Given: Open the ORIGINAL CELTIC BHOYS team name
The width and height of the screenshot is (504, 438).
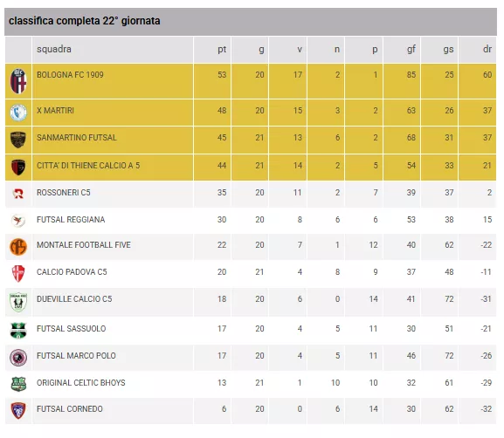Looking at the screenshot, I should pyautogui.click(x=81, y=383).
